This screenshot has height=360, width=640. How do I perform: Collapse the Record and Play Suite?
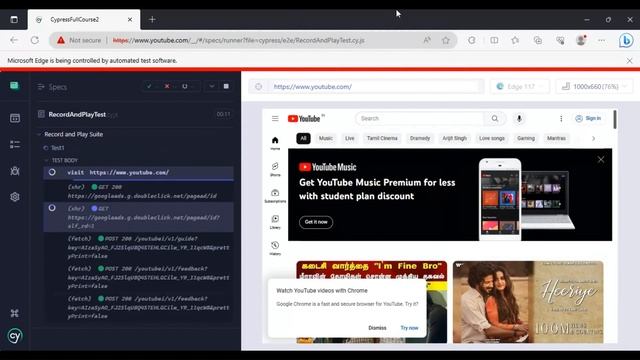tap(39, 134)
